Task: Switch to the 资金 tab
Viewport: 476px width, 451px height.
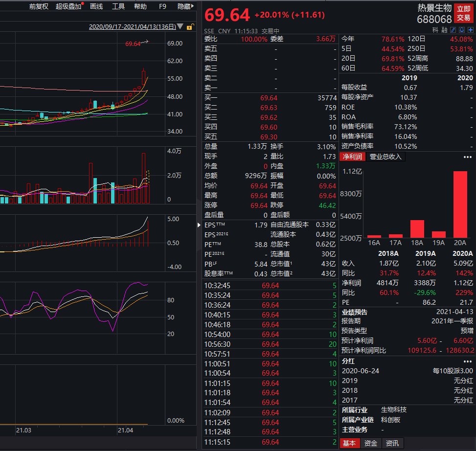Action: point(370,444)
